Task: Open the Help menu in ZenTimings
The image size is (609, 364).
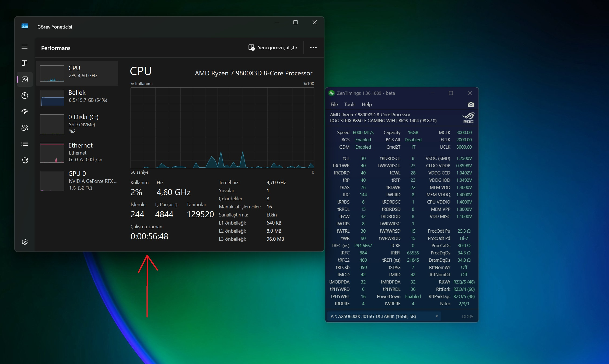Action: (367, 104)
